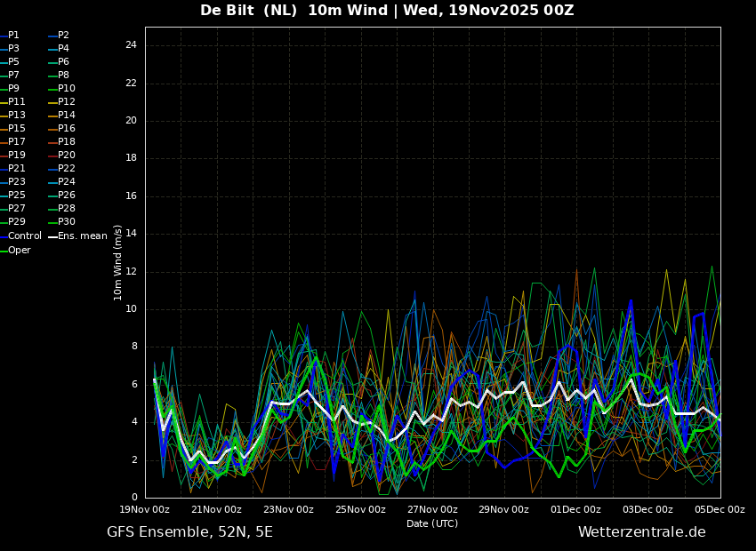The height and width of the screenshot is (551, 756).
Task: Click the chart title De Bilt (NL)
Action: 248,11
